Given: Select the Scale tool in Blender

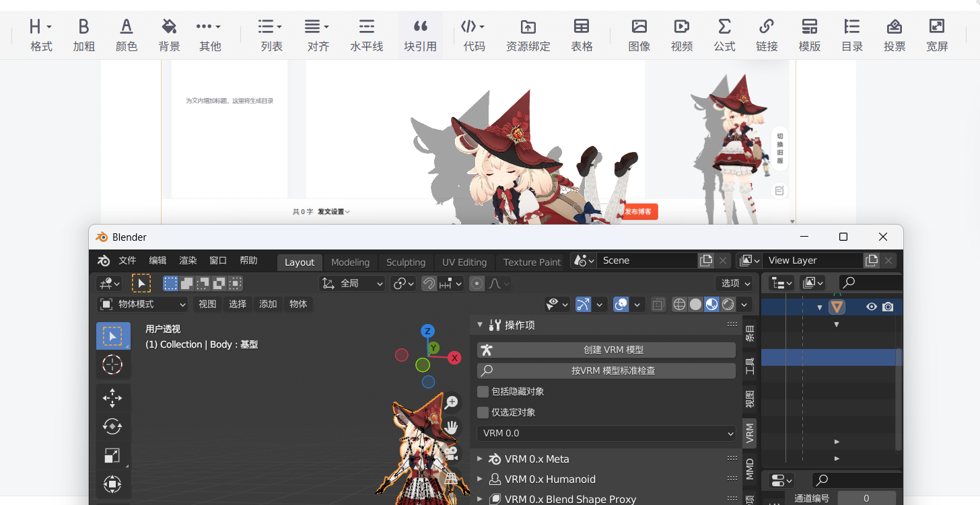Looking at the screenshot, I should (112, 456).
